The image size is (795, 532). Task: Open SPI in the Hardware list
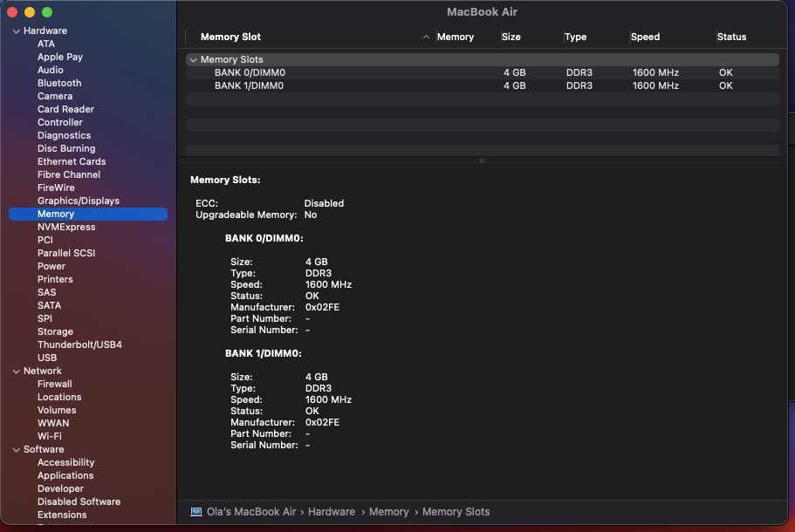tap(45, 318)
